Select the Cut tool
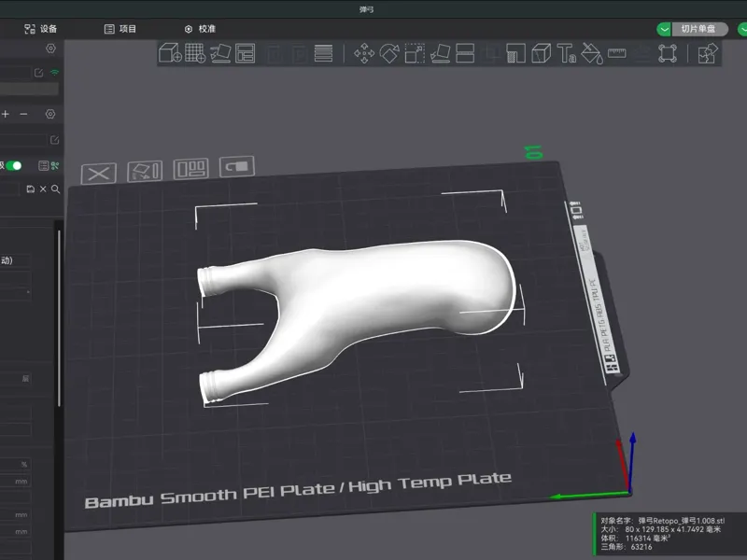 pos(465,53)
